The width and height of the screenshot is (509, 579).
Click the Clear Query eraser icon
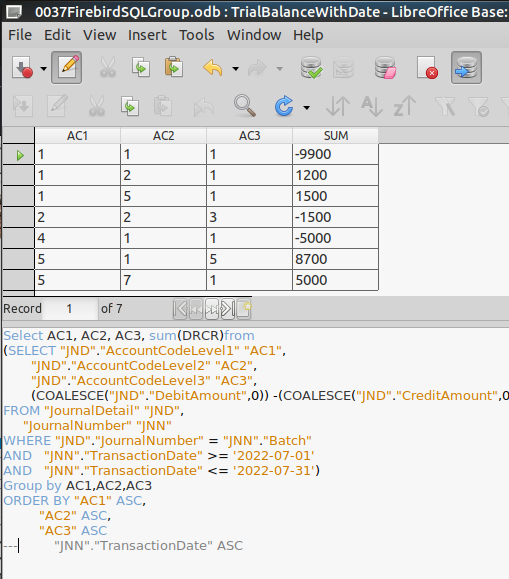coord(385,68)
